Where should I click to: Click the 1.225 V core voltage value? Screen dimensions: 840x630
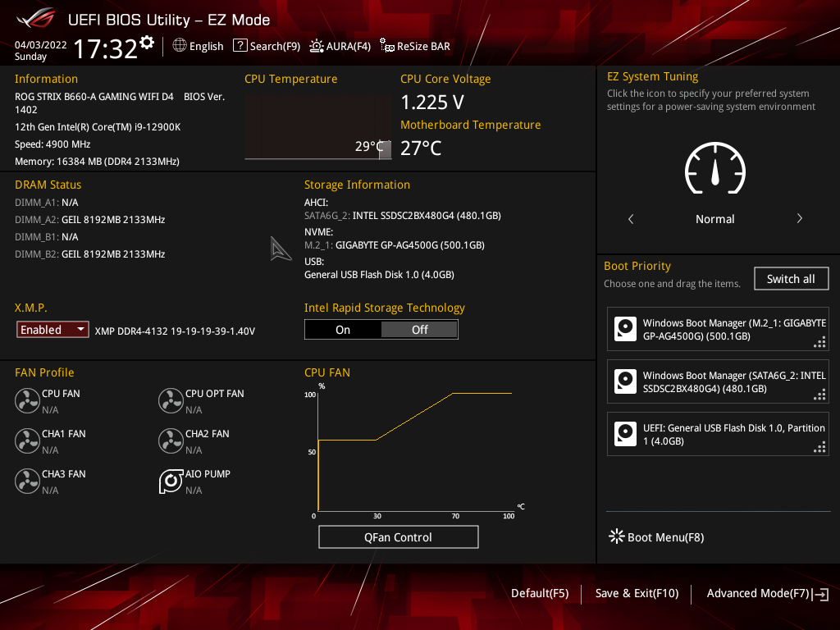(432, 102)
